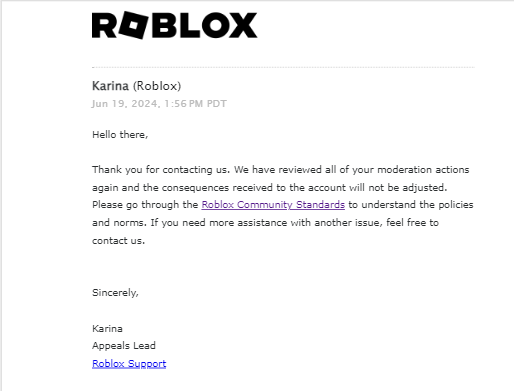
Task: Click the dotted divider line below the logo
Action: pyautogui.click(x=283, y=67)
